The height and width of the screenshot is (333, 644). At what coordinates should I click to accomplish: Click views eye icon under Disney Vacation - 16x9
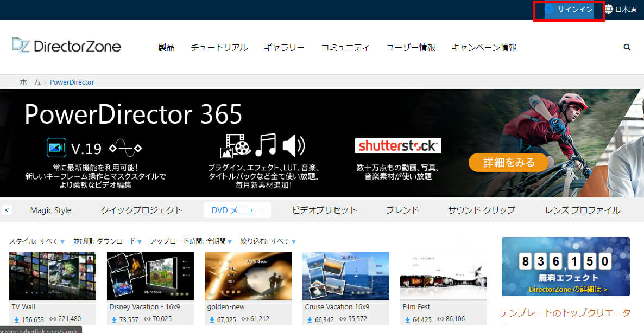coord(147,319)
